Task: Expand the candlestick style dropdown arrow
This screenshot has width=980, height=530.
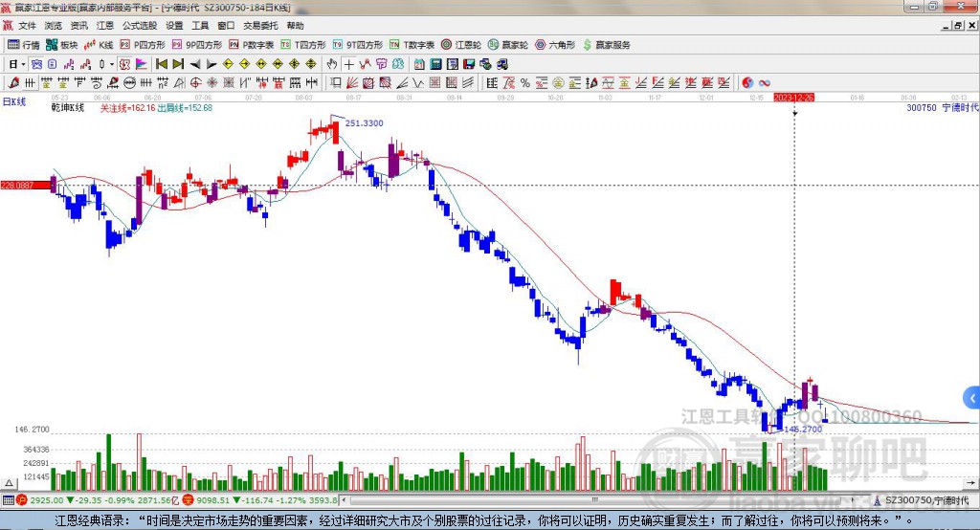Action: 112,64
